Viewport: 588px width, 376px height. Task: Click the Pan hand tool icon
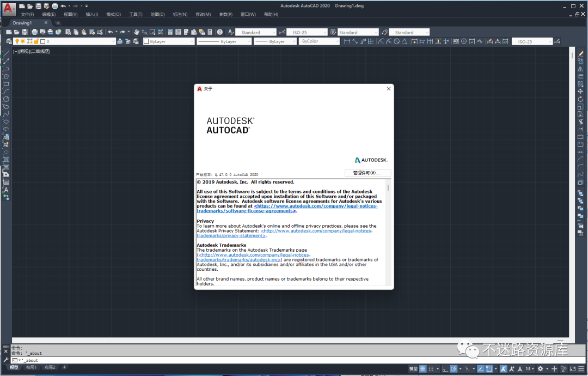[137, 32]
